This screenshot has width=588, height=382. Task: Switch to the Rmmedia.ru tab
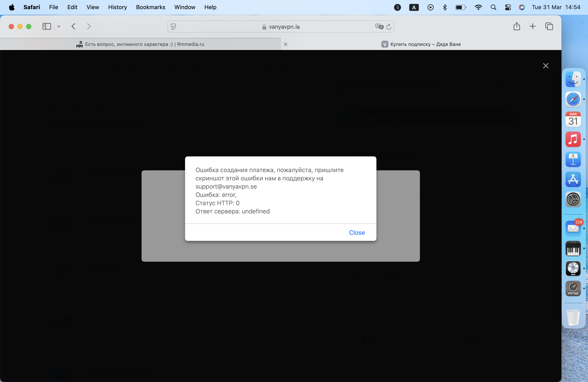[144, 44]
